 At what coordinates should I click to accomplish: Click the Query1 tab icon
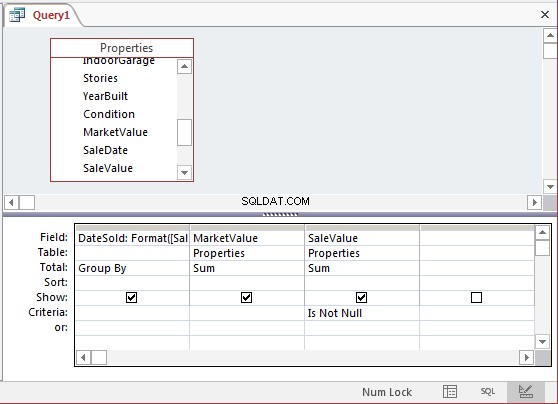tap(17, 15)
